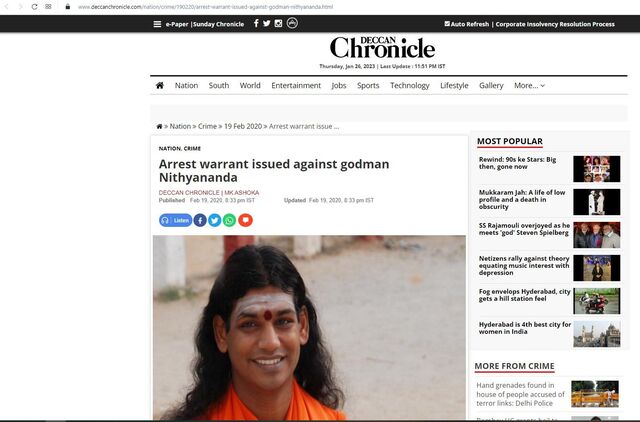
Task: Share article on Facebook round button
Action: [x=200, y=220]
